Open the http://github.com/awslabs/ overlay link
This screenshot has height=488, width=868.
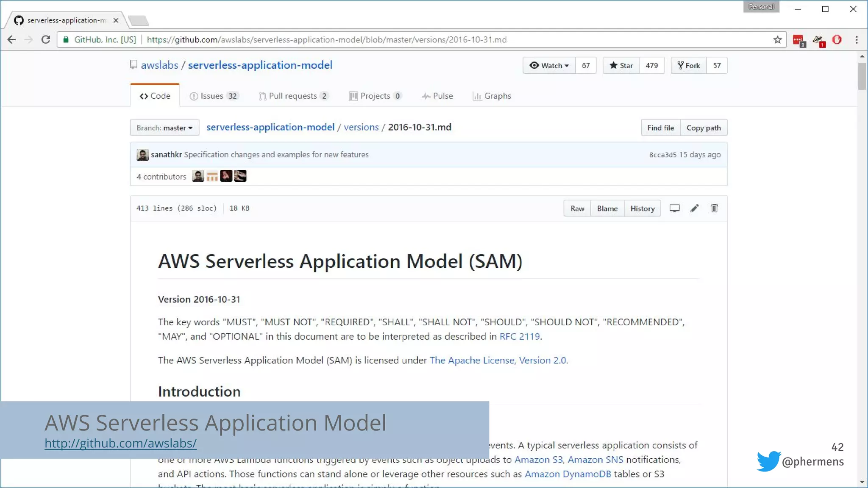pos(121,443)
